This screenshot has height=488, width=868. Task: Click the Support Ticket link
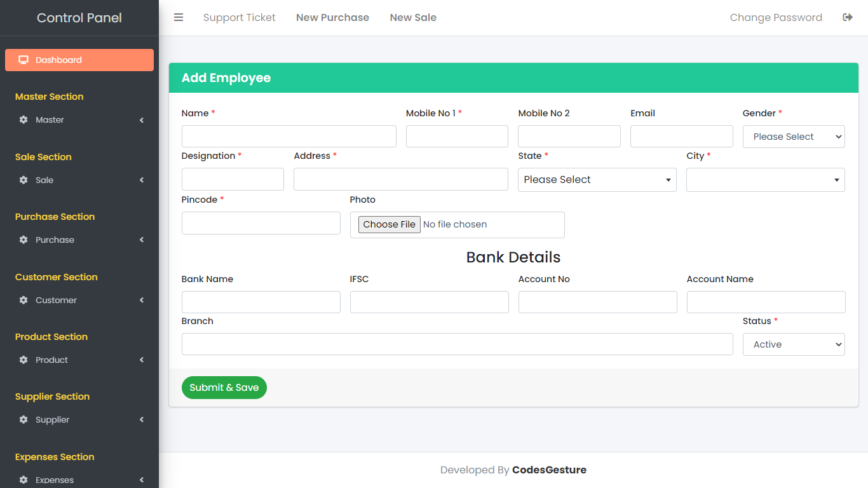240,18
